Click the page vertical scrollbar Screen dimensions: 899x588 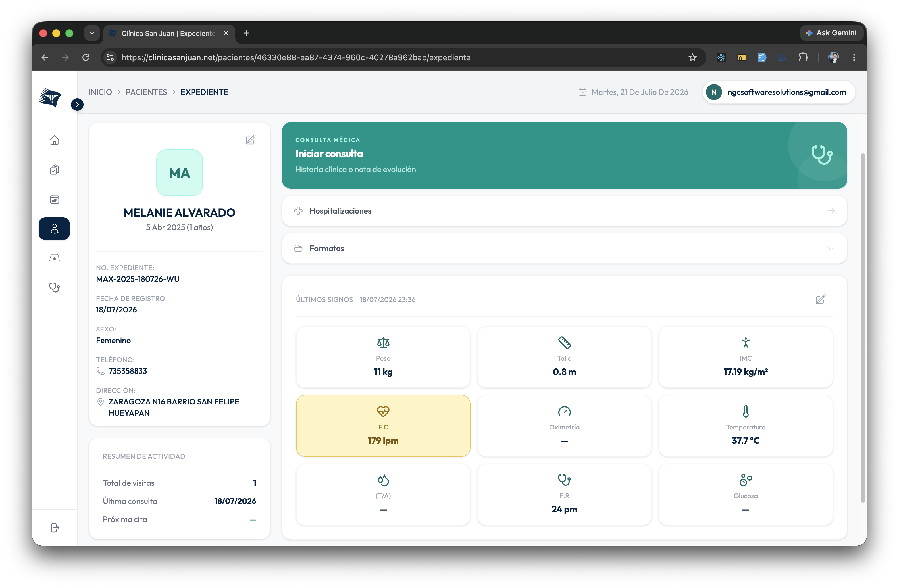tap(863, 328)
